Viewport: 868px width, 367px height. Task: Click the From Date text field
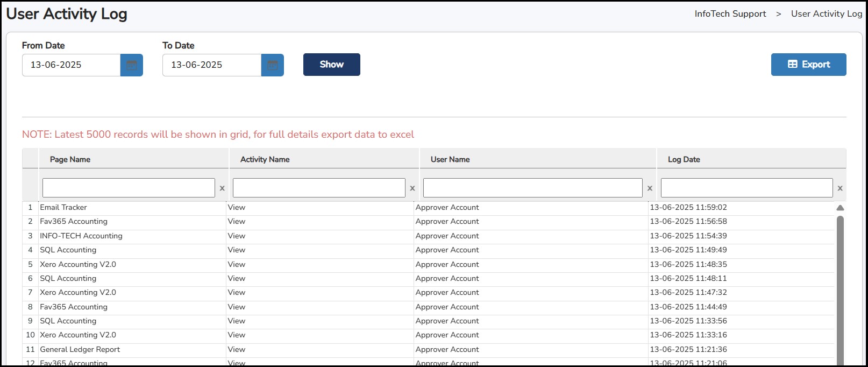[71, 65]
